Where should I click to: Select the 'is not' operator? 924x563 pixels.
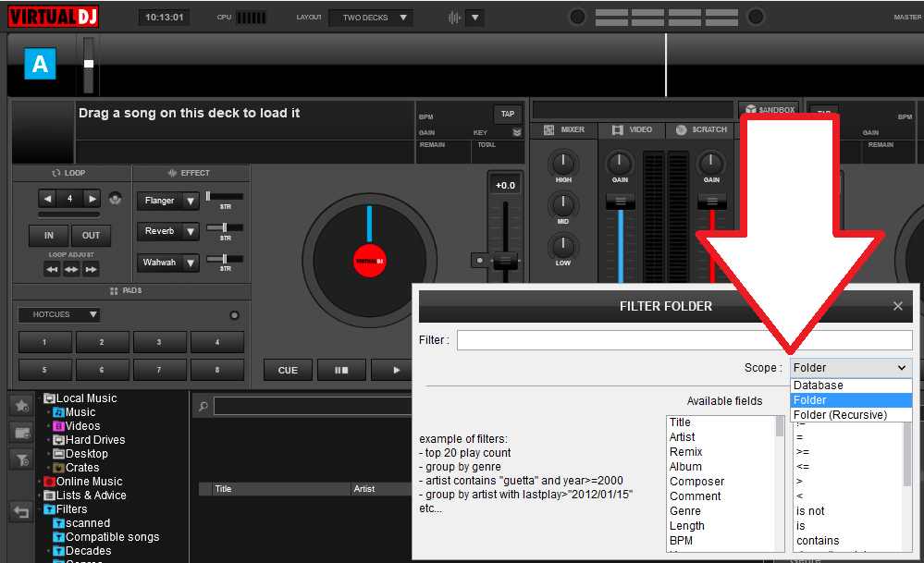tap(810, 511)
